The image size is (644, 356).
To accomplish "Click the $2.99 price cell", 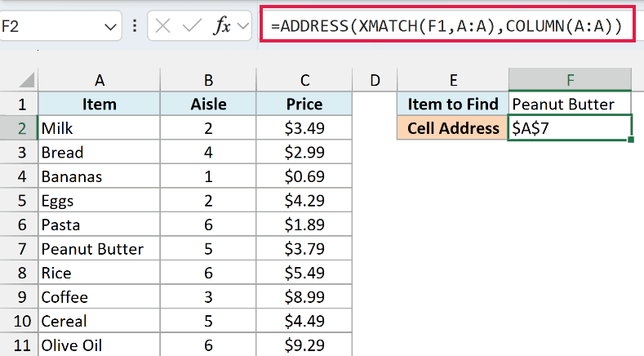I will click(x=304, y=152).
